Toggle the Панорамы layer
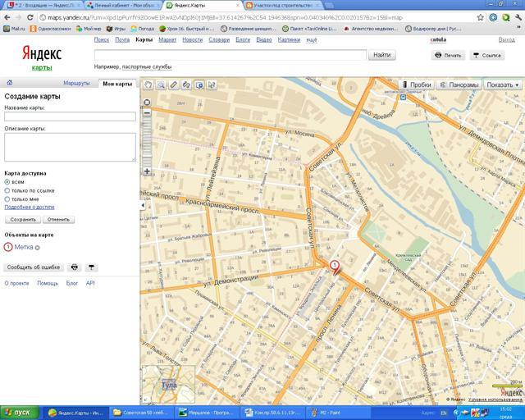Image resolution: width=525 pixels, height=420 pixels. point(459,85)
